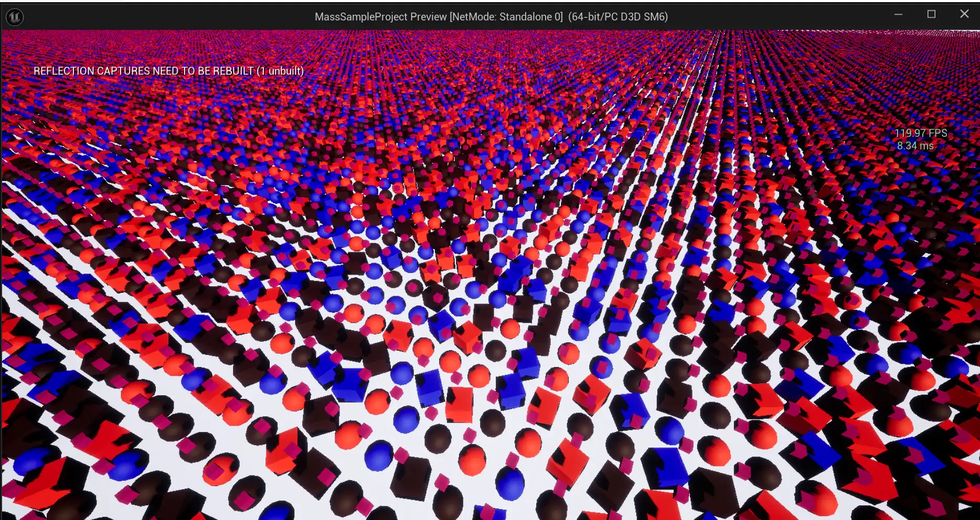The height and width of the screenshot is (520, 980).
Task: Maximize the preview window
Action: [x=931, y=15]
